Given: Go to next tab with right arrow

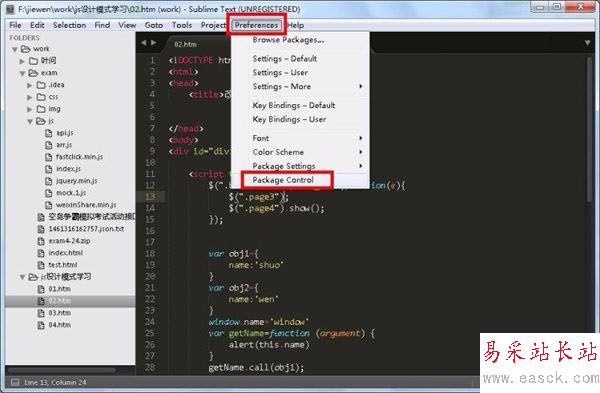Looking at the screenshot, I should (153, 43).
